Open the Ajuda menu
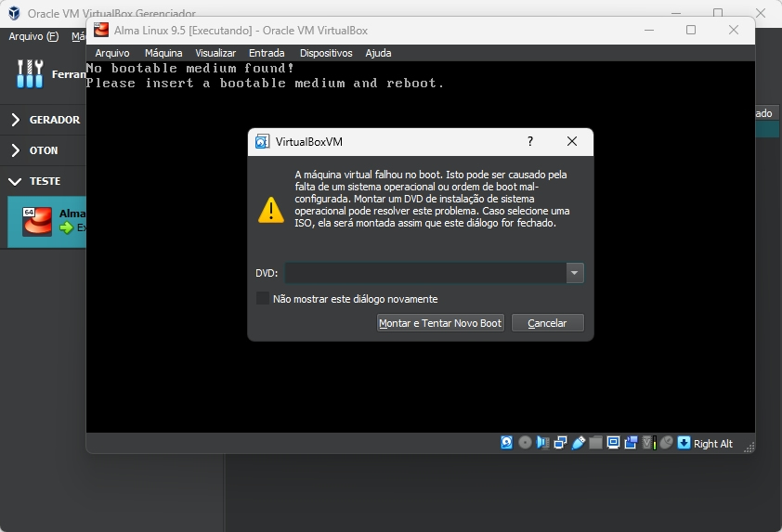The height and width of the screenshot is (532, 782). [379, 53]
